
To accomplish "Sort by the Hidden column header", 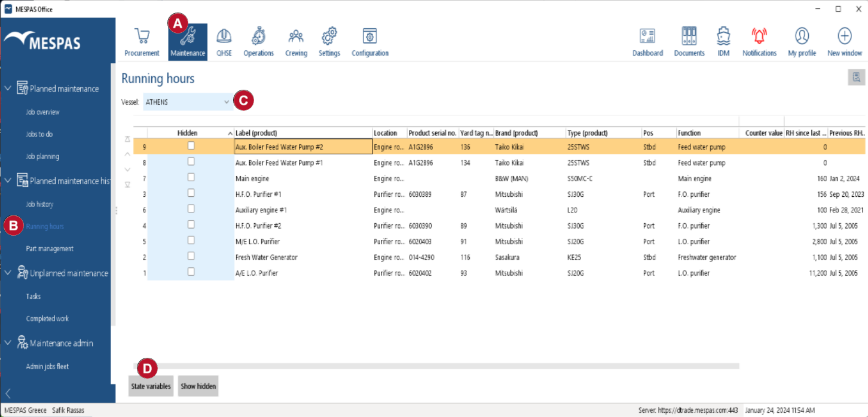I will pos(191,133).
